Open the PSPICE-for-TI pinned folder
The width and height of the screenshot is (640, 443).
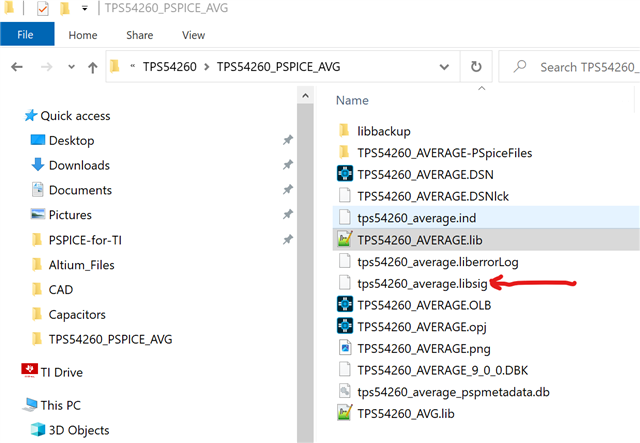(x=85, y=240)
